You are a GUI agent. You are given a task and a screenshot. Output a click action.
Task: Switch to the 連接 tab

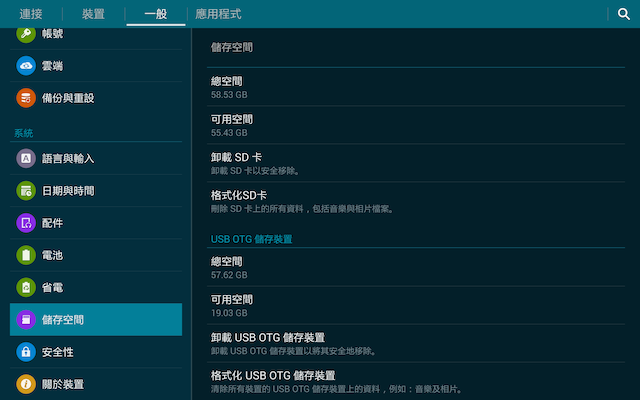[x=31, y=14]
